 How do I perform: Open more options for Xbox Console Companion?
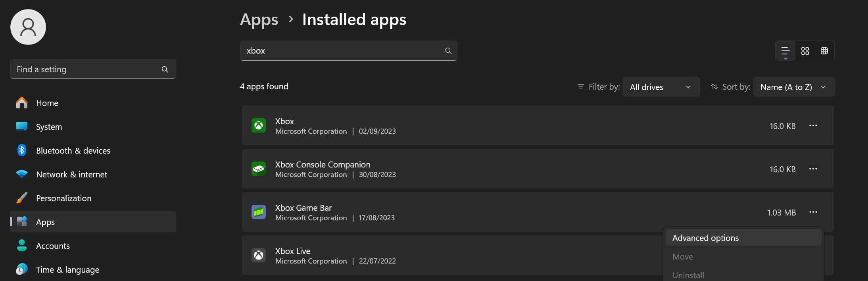coord(813,169)
